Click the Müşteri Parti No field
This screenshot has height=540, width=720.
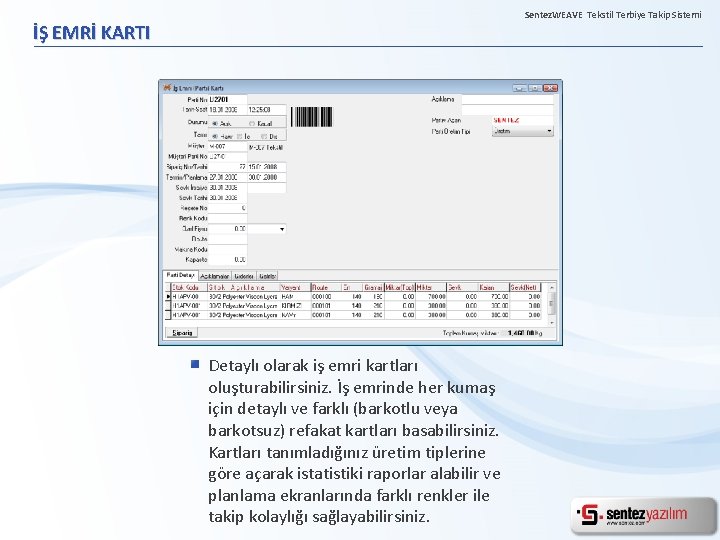[228, 157]
